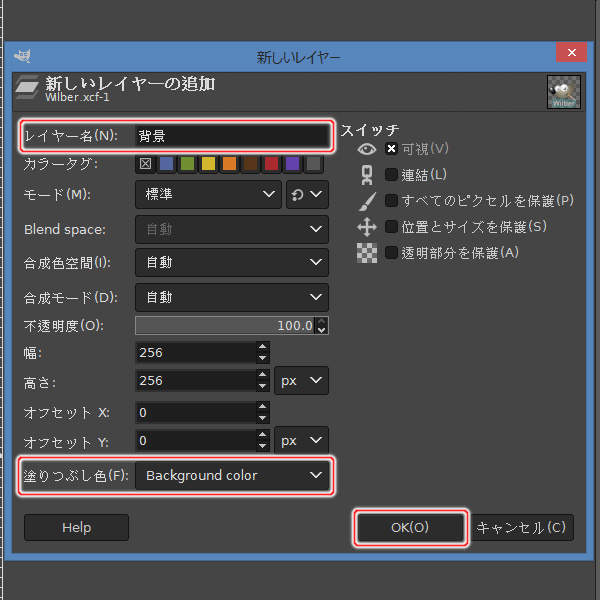Click the Help button
The width and height of the screenshot is (600, 600).
(x=77, y=527)
